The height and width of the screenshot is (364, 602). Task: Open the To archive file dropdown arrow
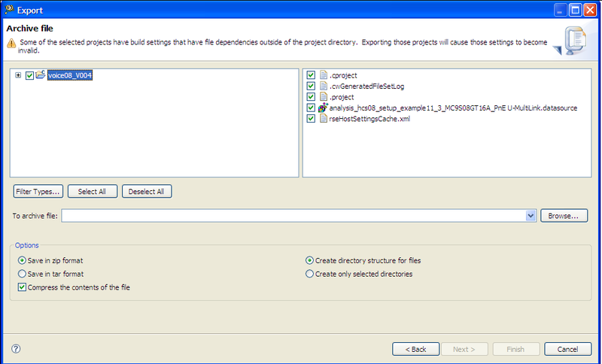click(x=531, y=216)
